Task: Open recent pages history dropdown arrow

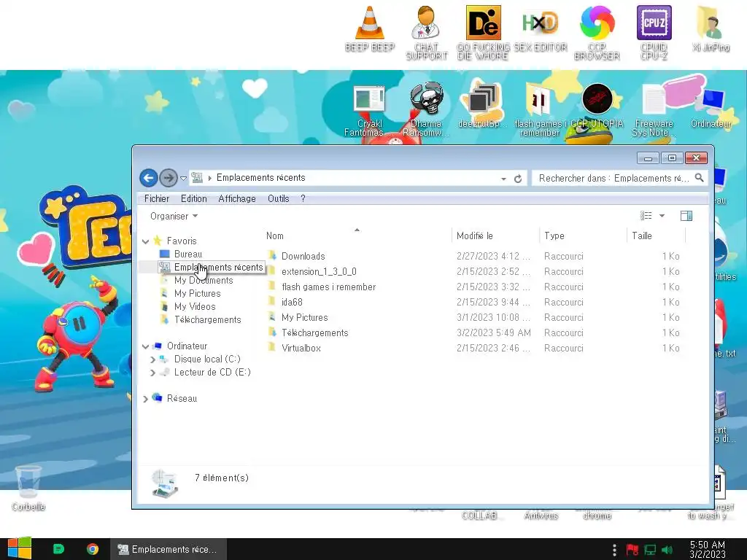Action: 183,179
